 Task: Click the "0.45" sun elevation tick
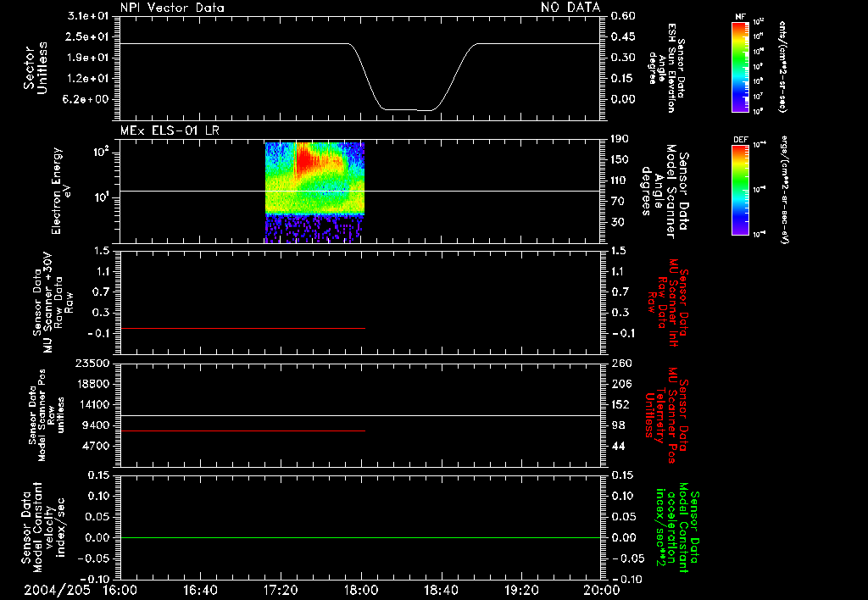point(623,36)
